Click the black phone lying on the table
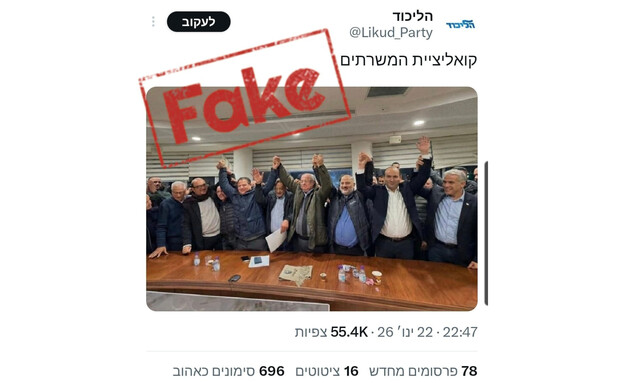The width and height of the screenshot is (624, 383). click(x=234, y=278)
